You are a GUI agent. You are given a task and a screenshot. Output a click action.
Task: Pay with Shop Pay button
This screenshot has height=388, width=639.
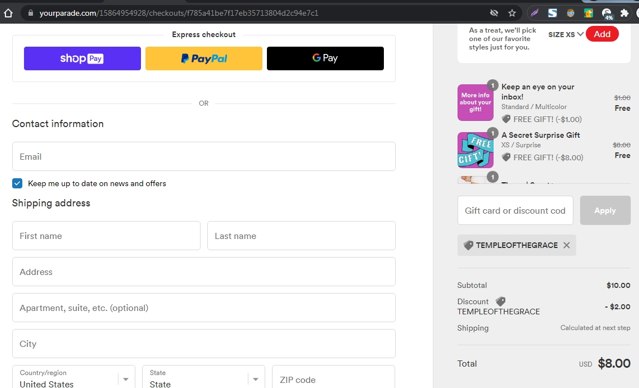tap(82, 58)
